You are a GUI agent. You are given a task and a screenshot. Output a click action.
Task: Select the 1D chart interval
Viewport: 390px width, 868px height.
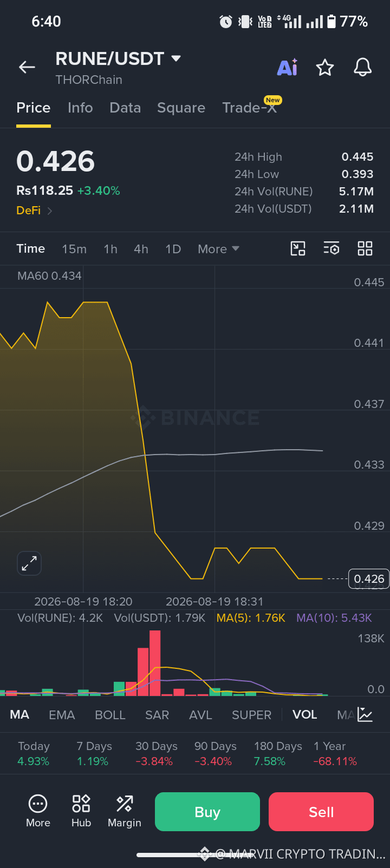173,249
